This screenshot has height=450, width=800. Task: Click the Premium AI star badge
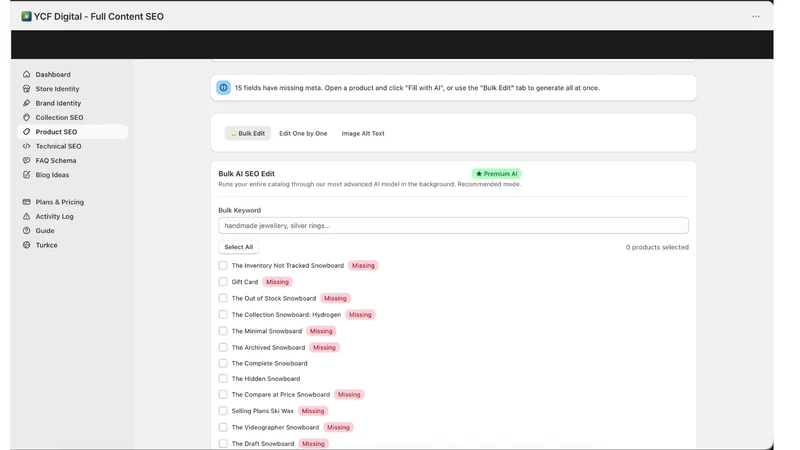click(x=496, y=174)
